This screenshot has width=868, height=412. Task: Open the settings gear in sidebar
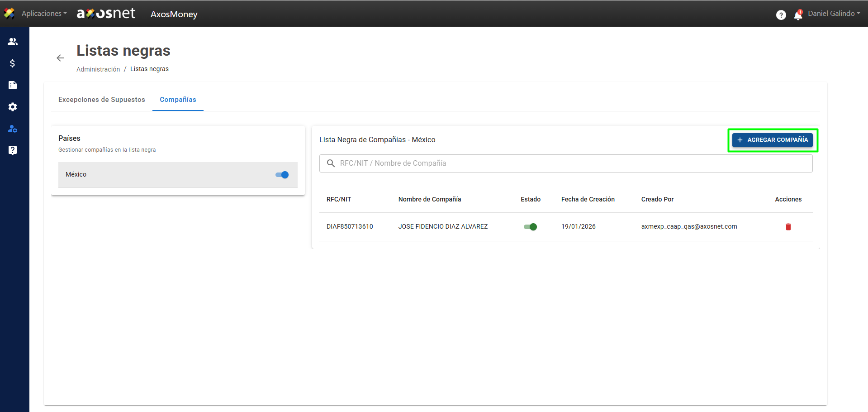(x=13, y=107)
